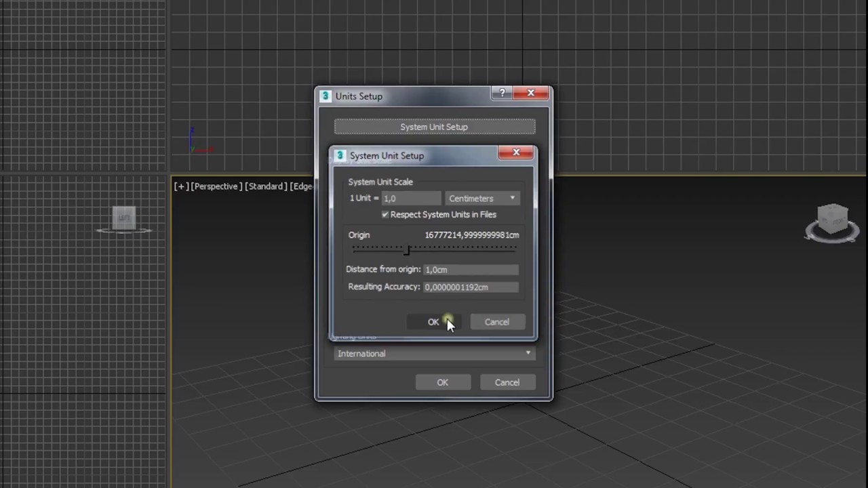Toggle Respect System Units in Files checkbox
The image size is (868, 488).
coord(385,215)
